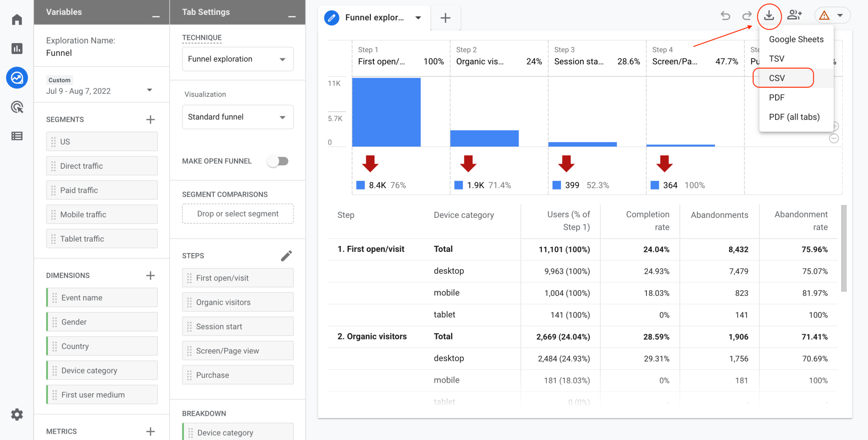Click the Share exploration icon
Viewport: 868px width, 440px height.
click(x=795, y=15)
